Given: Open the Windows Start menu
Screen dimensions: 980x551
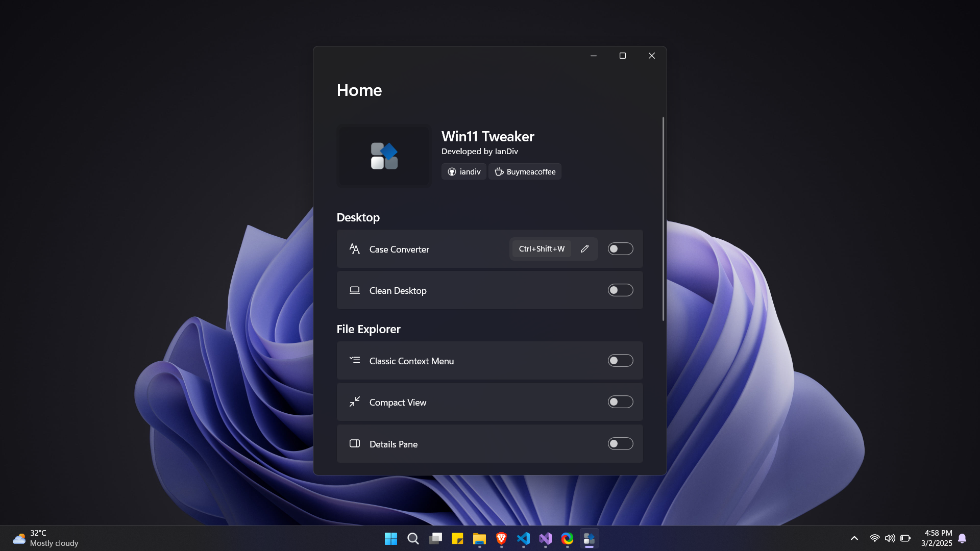Looking at the screenshot, I should point(391,539).
